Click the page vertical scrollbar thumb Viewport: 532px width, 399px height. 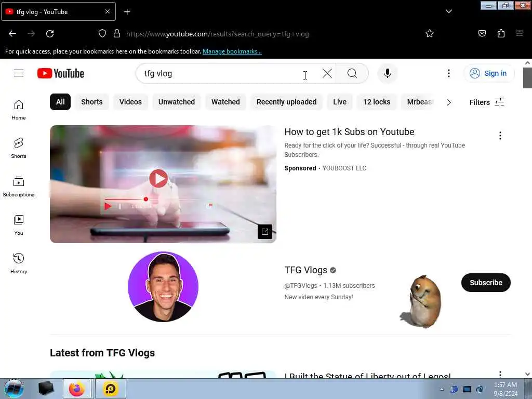527,77
